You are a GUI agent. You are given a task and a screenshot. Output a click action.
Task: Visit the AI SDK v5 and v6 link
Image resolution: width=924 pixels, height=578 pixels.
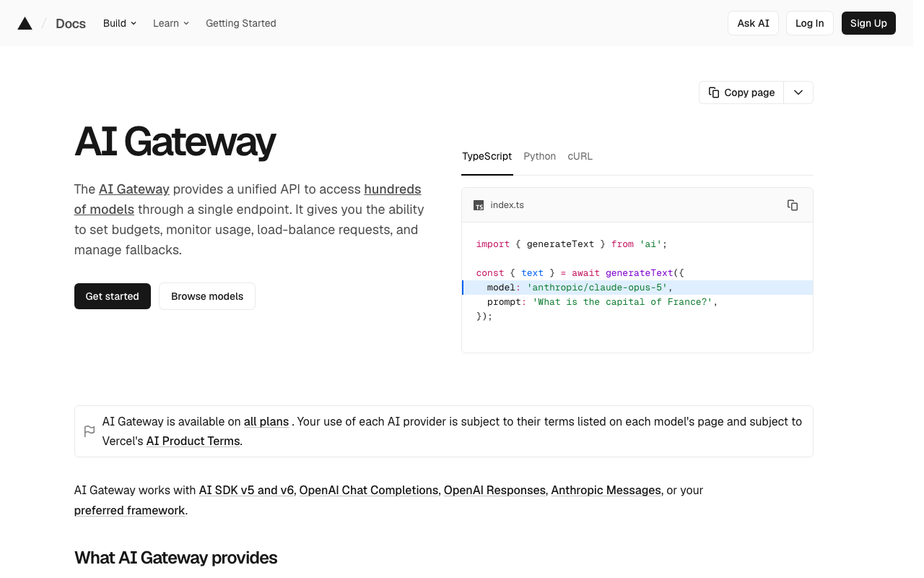(247, 490)
